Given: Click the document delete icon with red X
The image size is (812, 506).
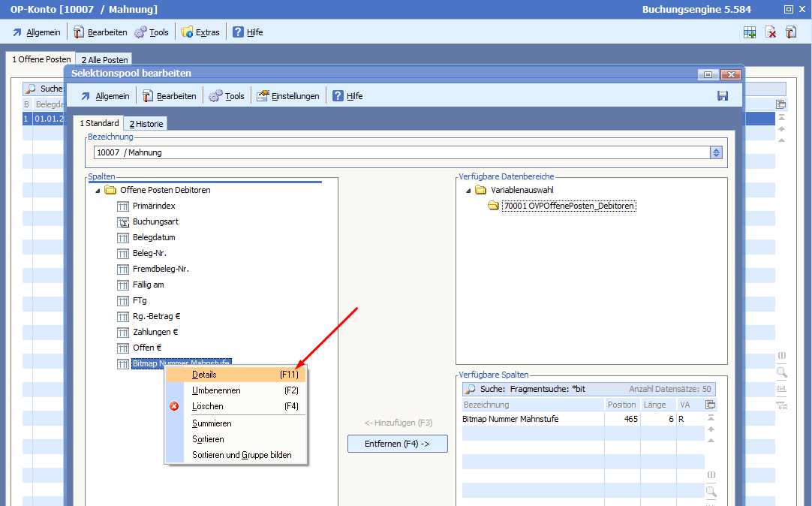Looking at the screenshot, I should (770, 32).
